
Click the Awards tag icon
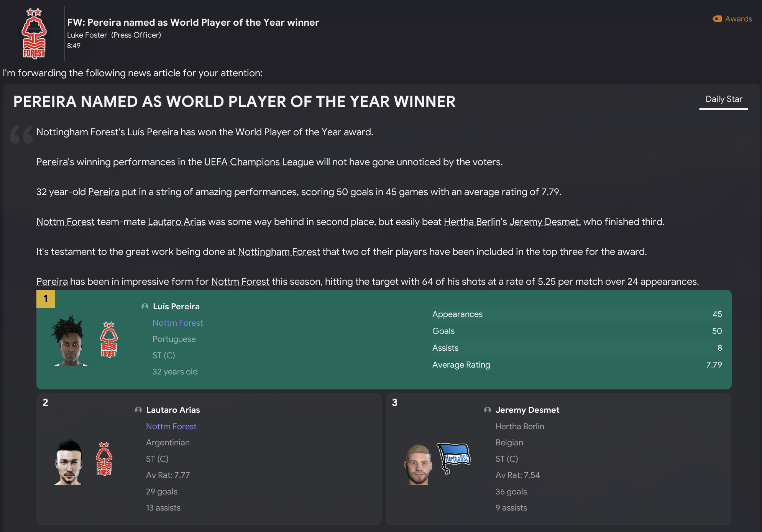click(717, 19)
